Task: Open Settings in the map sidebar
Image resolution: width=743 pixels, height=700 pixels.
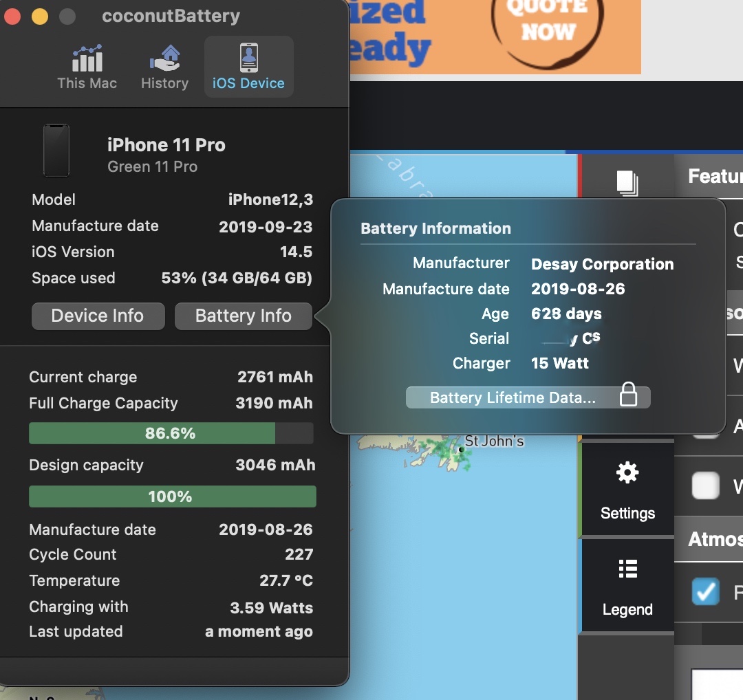Action: [x=627, y=490]
